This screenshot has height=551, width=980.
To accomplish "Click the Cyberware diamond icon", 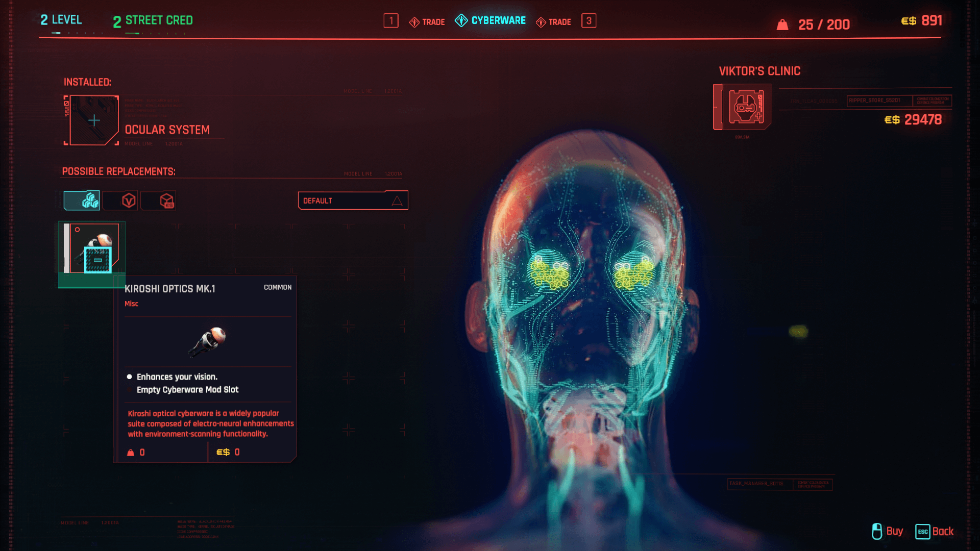I will [x=461, y=20].
